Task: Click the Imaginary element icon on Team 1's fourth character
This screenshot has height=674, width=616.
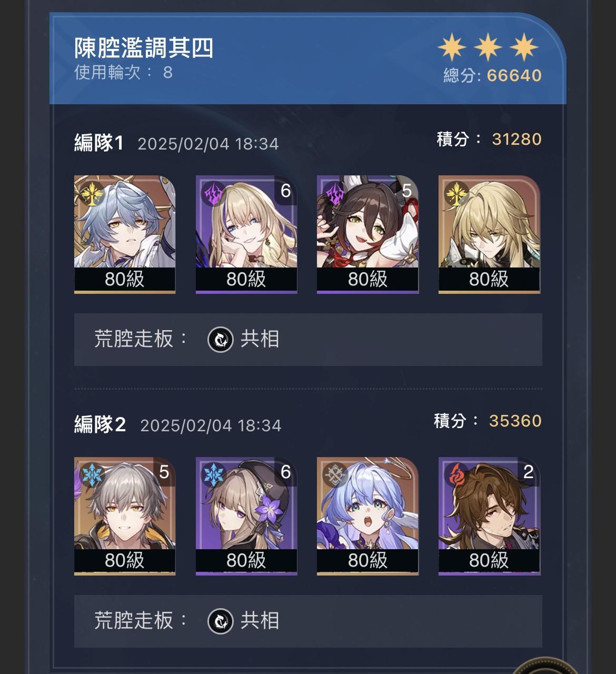Action: tap(457, 194)
